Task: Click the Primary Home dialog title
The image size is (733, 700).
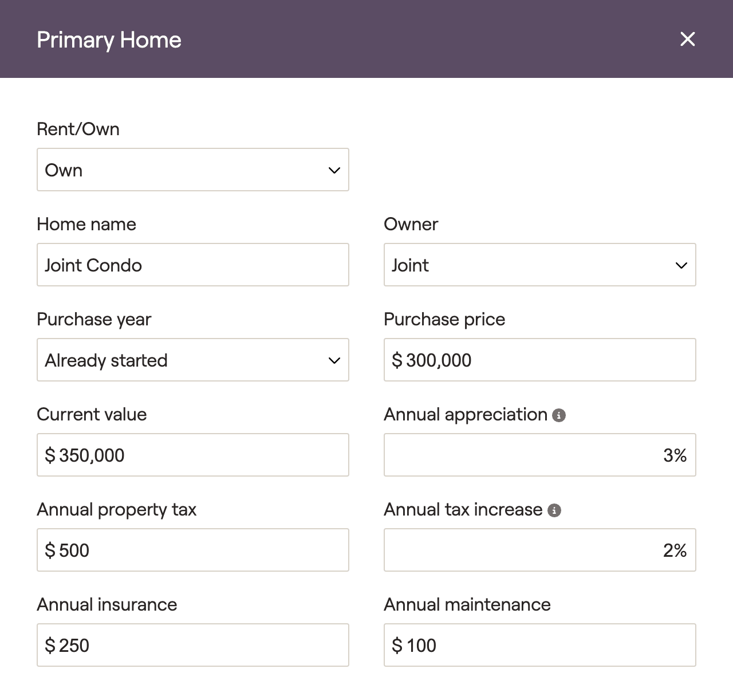Action: tap(109, 40)
